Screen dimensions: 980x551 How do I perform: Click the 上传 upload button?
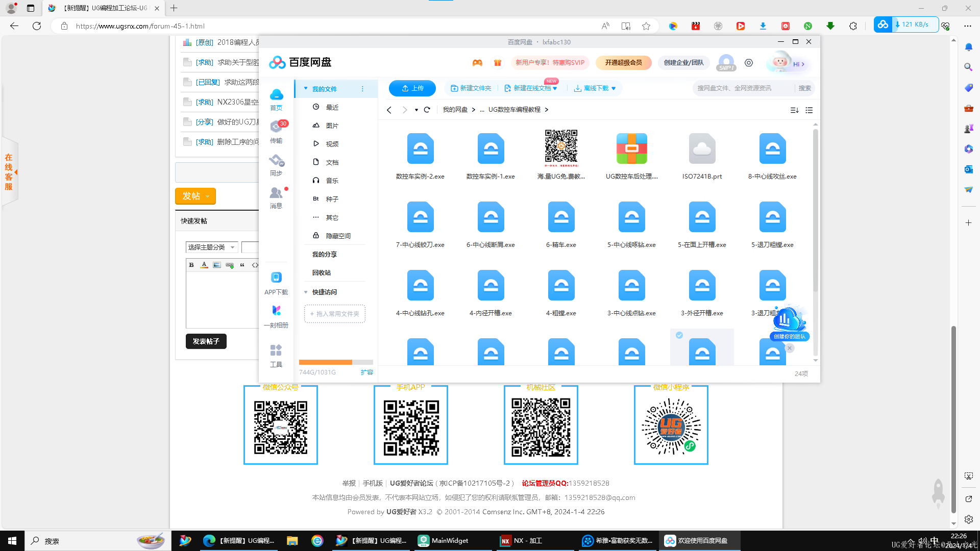(x=412, y=88)
